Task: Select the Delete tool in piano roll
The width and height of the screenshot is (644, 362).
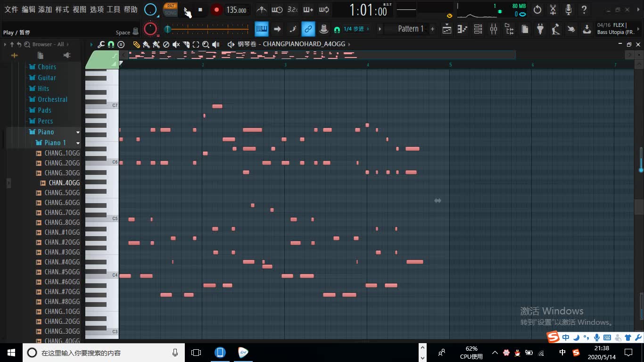Action: pos(166,44)
